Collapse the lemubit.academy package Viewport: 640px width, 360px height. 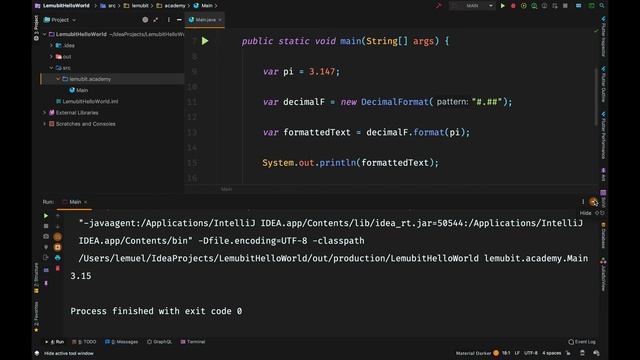point(58,79)
